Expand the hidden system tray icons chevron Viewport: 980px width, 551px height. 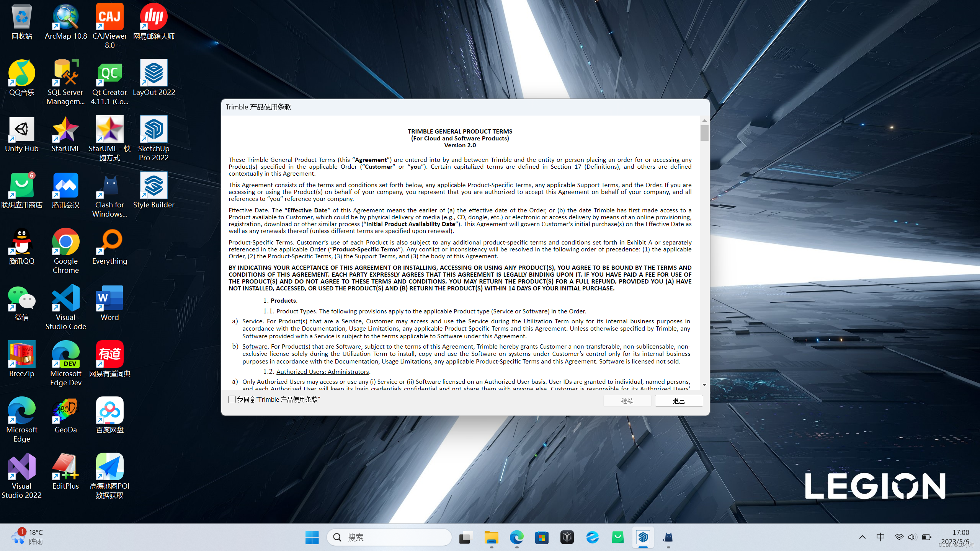point(862,537)
